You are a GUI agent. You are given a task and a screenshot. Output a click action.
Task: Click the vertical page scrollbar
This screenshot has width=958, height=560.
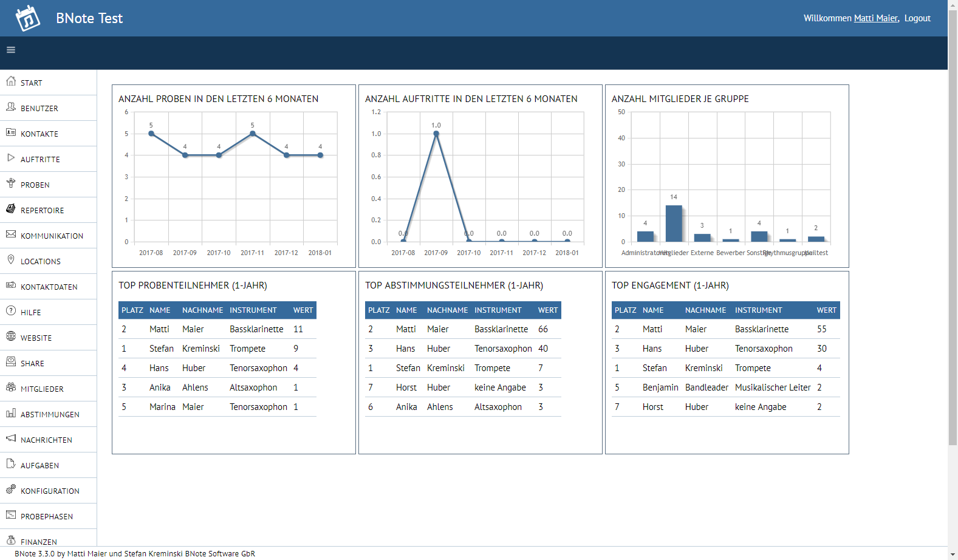953,228
